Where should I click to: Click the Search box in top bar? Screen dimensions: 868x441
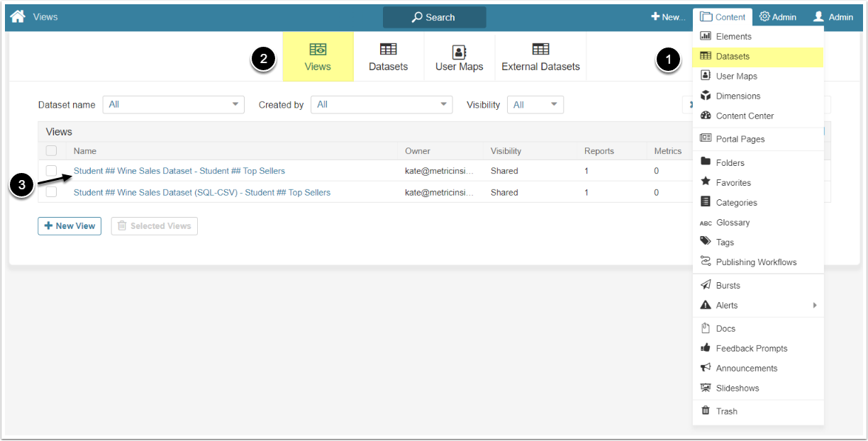pyautogui.click(x=434, y=17)
